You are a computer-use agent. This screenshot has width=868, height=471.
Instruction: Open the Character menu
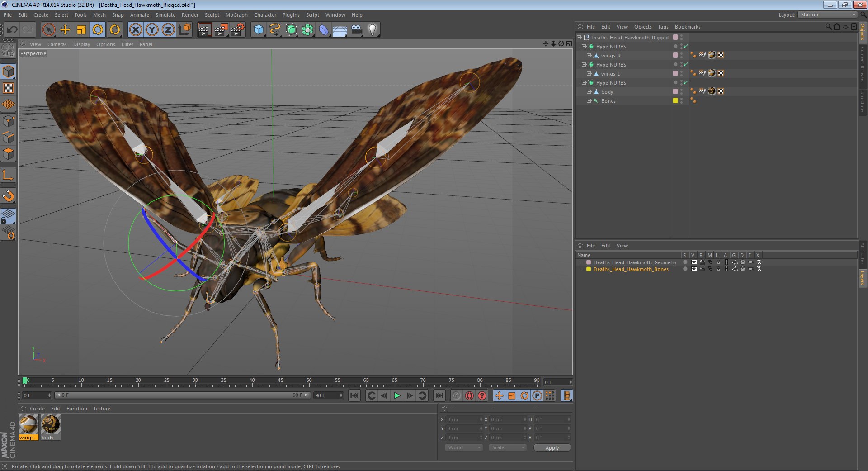coord(265,15)
